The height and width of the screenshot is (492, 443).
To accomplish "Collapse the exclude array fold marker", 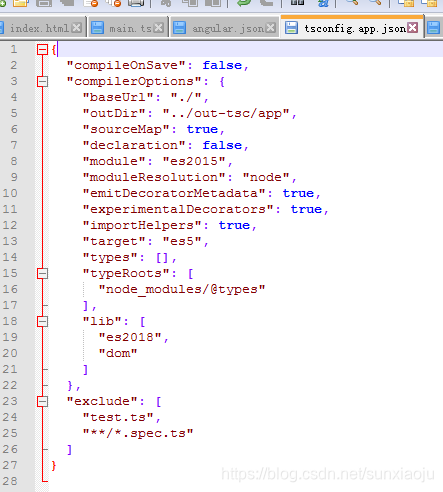I will (x=42, y=402).
